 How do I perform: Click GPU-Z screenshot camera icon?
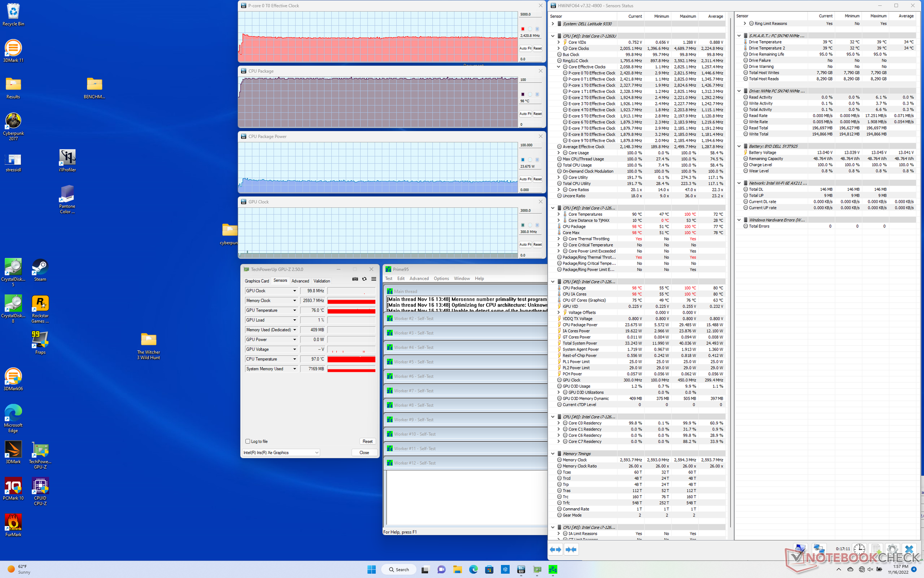(x=355, y=279)
